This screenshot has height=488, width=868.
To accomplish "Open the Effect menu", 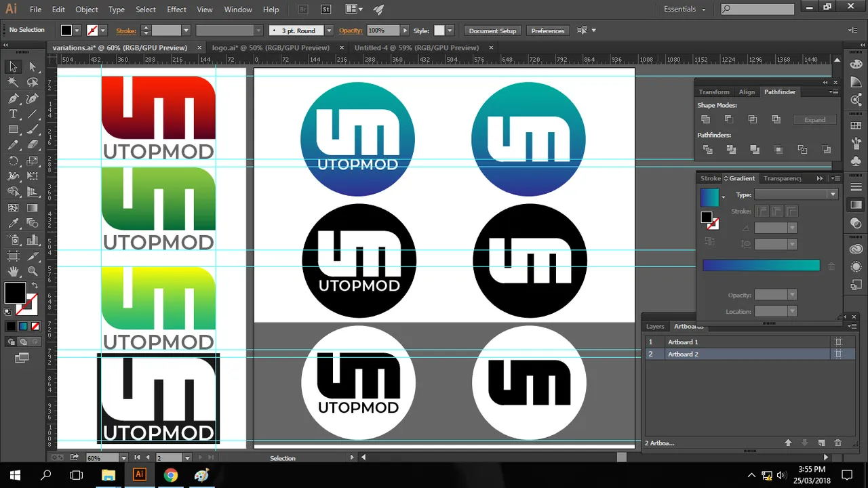I will click(x=176, y=9).
